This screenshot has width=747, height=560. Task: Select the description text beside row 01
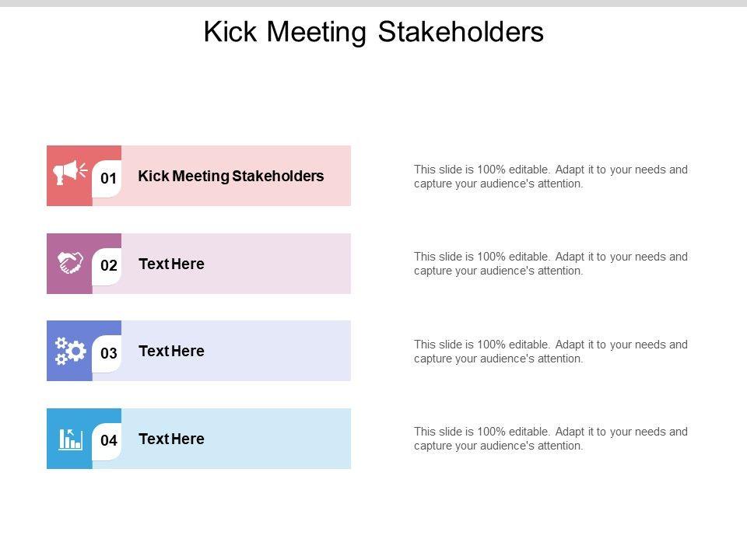click(x=550, y=177)
